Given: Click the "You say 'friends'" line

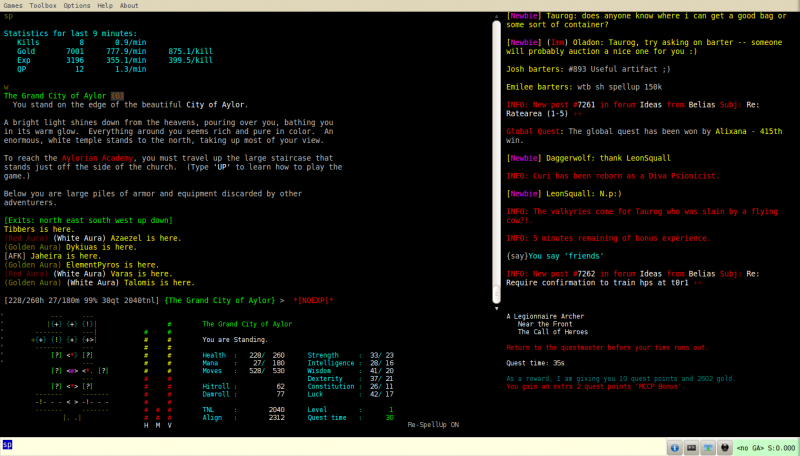Looking at the screenshot, I should click(555, 256).
